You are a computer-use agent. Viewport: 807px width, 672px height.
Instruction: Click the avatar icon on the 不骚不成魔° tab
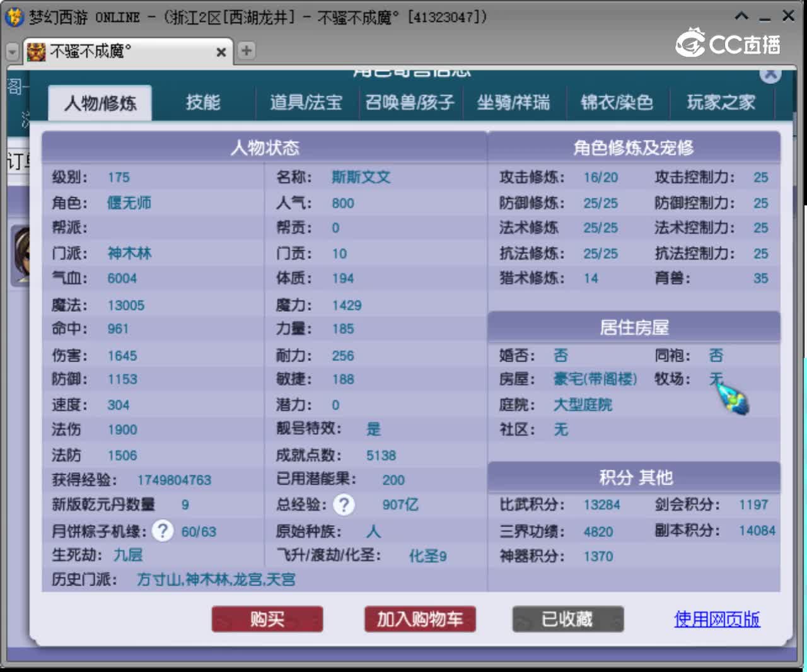37,51
